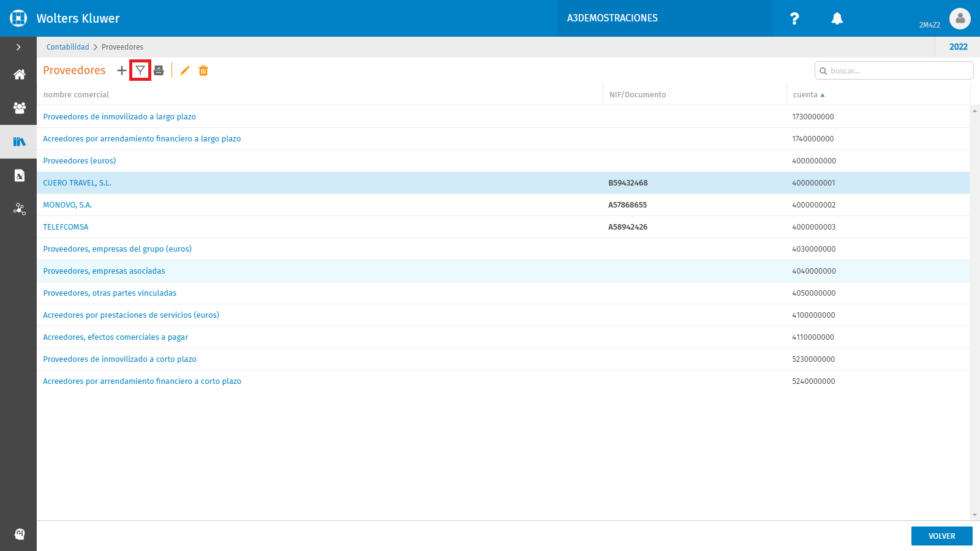This screenshot has height=551, width=980.
Task: Open the books accounting sidebar icon
Action: pos(20,141)
